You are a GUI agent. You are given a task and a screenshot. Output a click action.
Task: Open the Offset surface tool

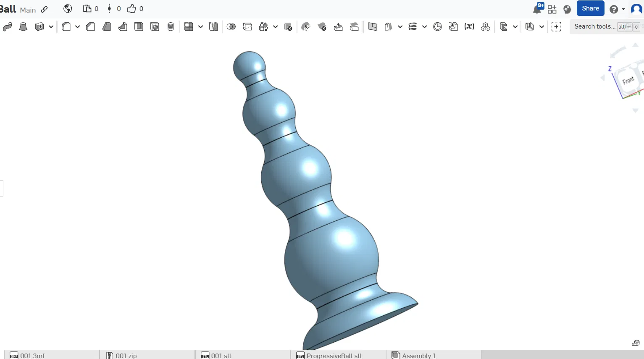(x=388, y=27)
